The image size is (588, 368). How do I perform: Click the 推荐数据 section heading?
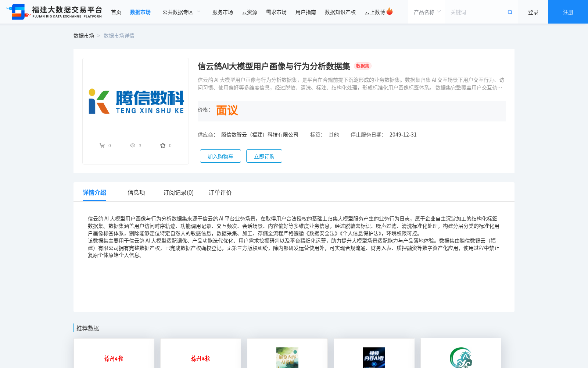88,328
